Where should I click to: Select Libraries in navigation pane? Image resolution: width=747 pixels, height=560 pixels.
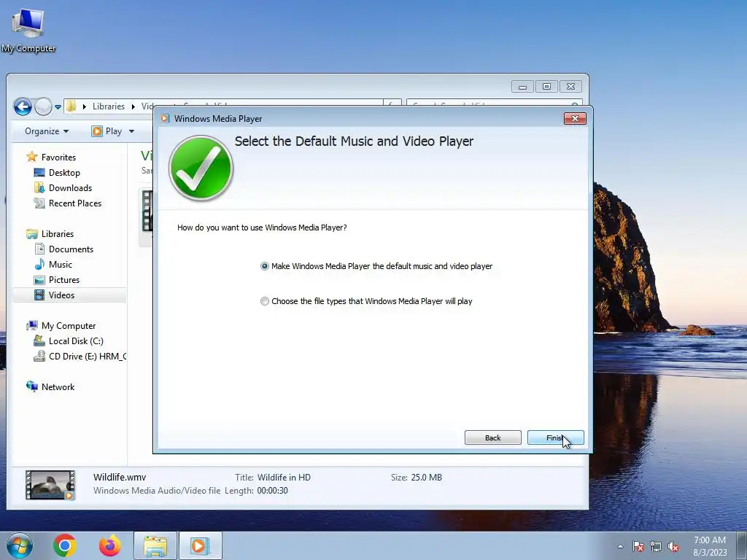click(x=57, y=234)
